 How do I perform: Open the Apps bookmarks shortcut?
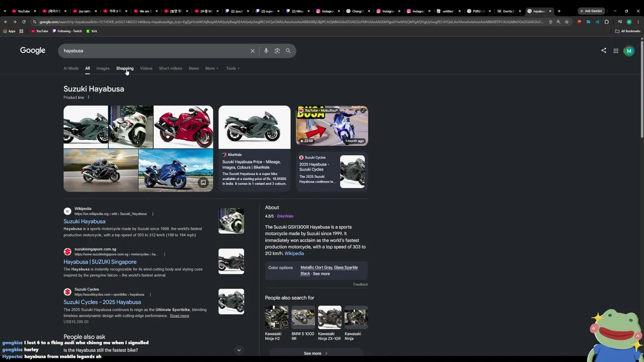tap(9, 31)
